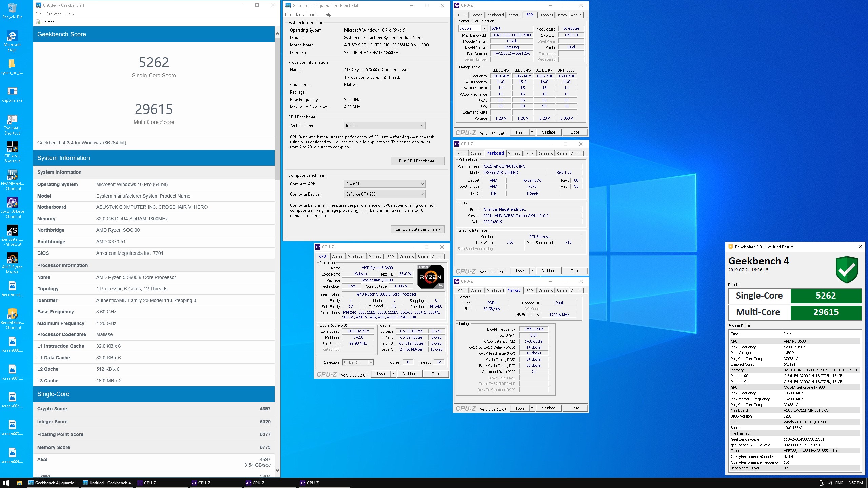868x488 pixels.
Task: Select cpuz_x64.exe shortcut icon
Action: (12, 208)
